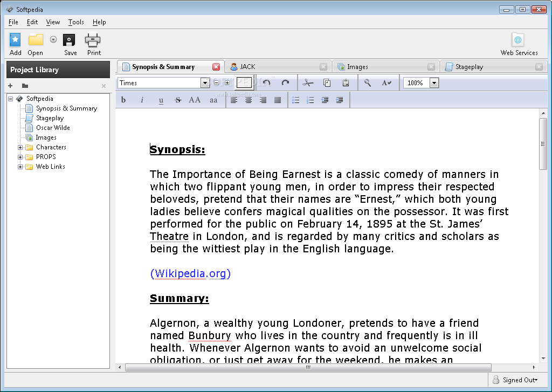Toggle underline formatting

[161, 100]
